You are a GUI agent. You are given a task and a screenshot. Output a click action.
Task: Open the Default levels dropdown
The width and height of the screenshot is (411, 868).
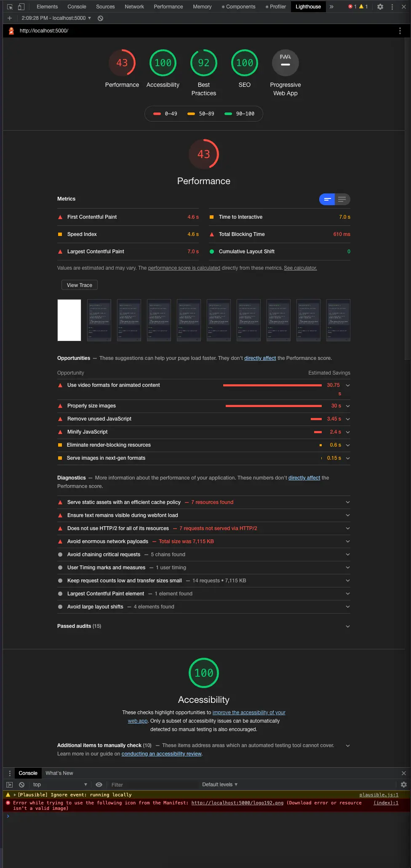coord(219,785)
